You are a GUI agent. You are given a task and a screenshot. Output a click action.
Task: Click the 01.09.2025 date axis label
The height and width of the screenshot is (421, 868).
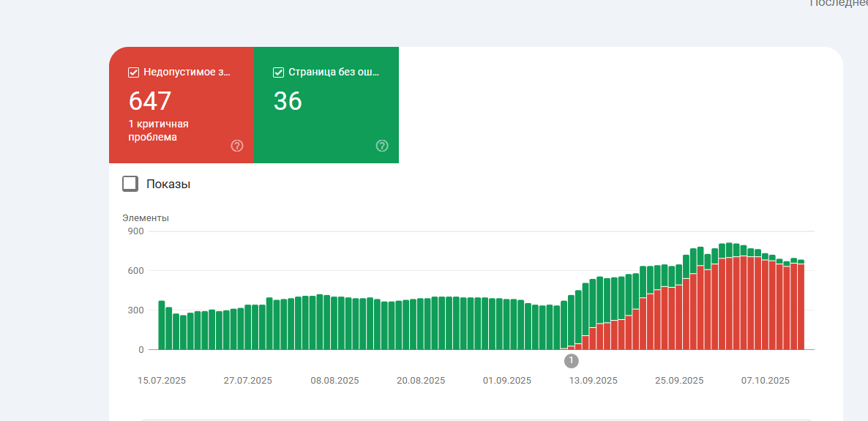click(507, 380)
